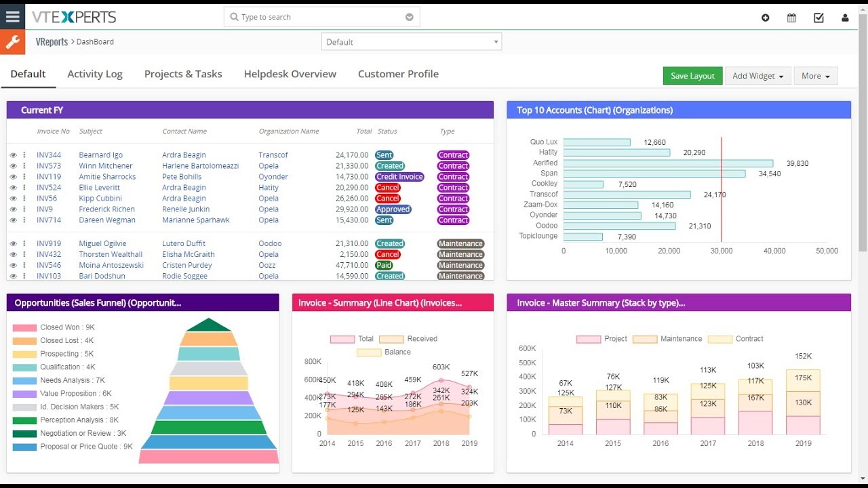The image size is (868, 488).
Task: Open the three-dot menu for INV919
Action: click(24, 244)
